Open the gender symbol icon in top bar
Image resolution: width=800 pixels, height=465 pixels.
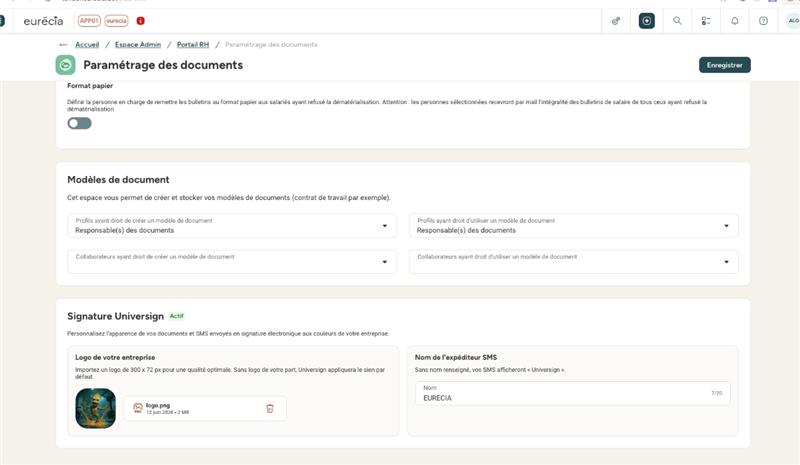[616, 21]
